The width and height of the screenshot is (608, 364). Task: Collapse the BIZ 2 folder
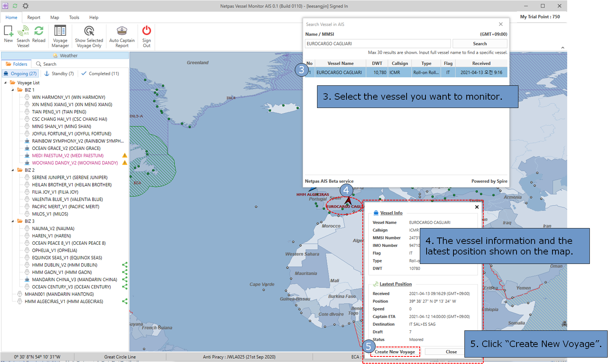tap(12, 170)
